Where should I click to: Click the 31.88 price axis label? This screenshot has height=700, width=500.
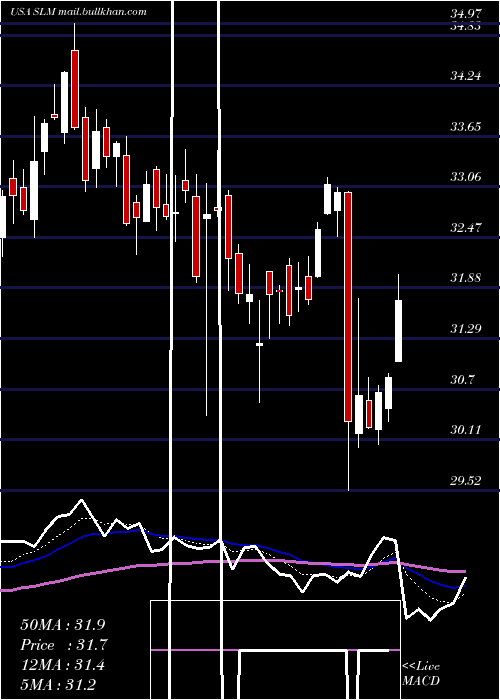click(466, 278)
